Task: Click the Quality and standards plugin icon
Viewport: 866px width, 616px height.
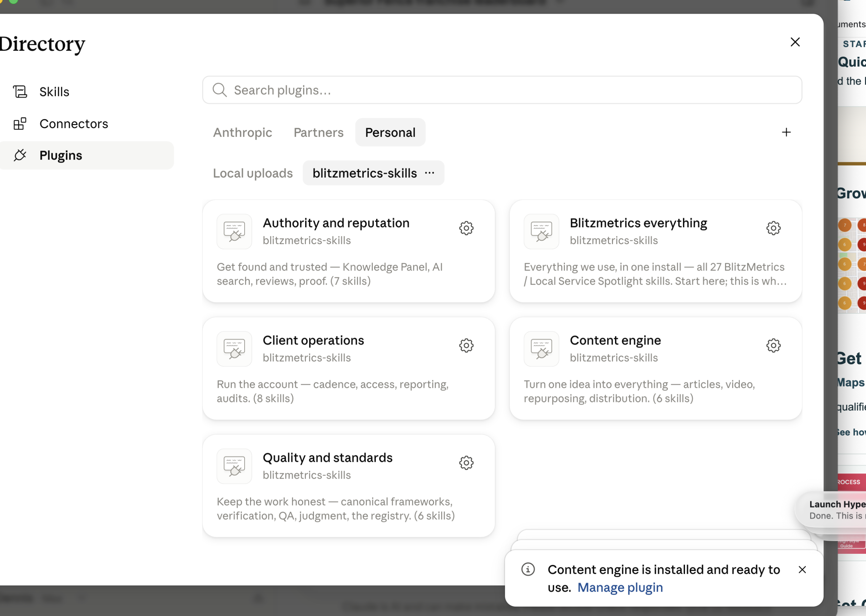Action: coord(234,466)
